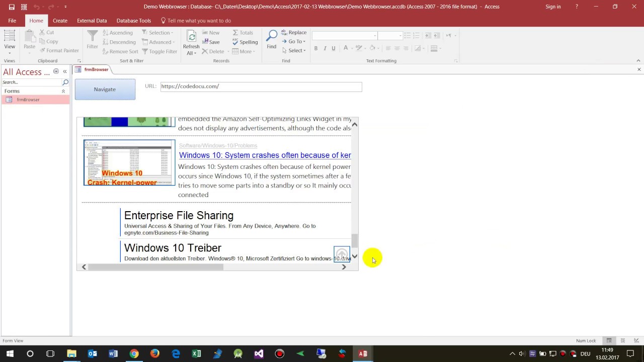Sort records Descending

(x=119, y=42)
